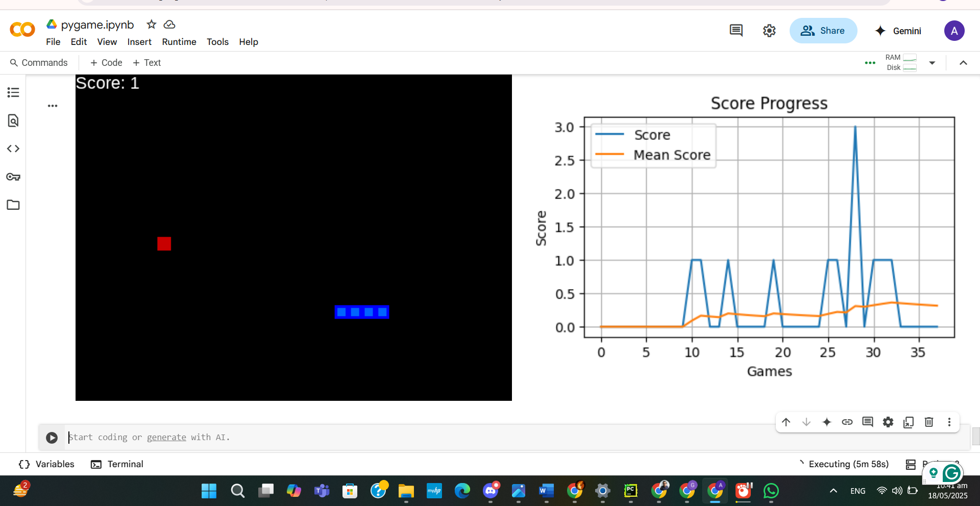Screen dimensions: 980x506
Task: Open notebook settings gear icon
Action: click(x=769, y=31)
